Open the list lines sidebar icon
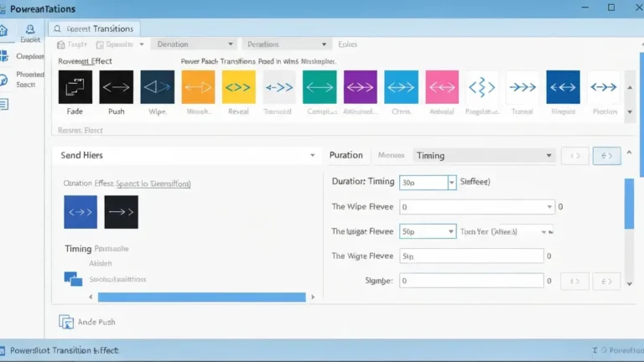Viewport: 644px width, 362px height. pos(4,104)
